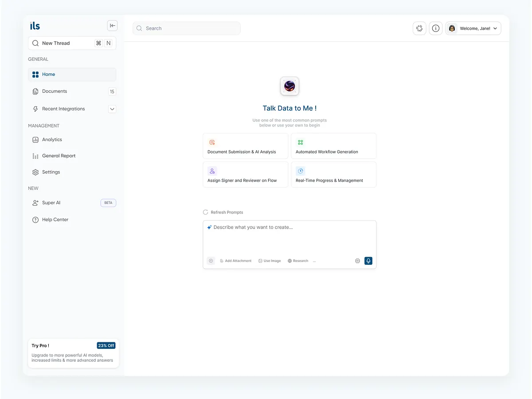Open the Welcome, Jane account dropdown
532x399 pixels.
point(473,28)
